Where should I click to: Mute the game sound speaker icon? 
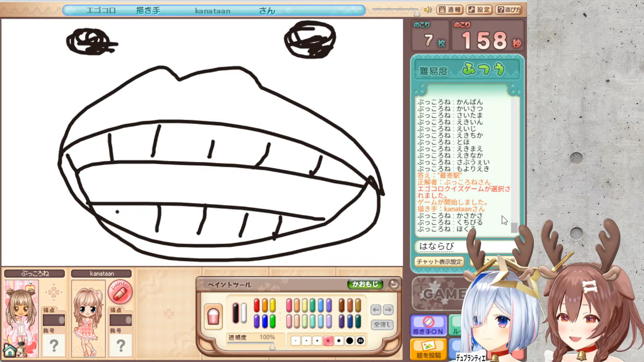point(428,10)
